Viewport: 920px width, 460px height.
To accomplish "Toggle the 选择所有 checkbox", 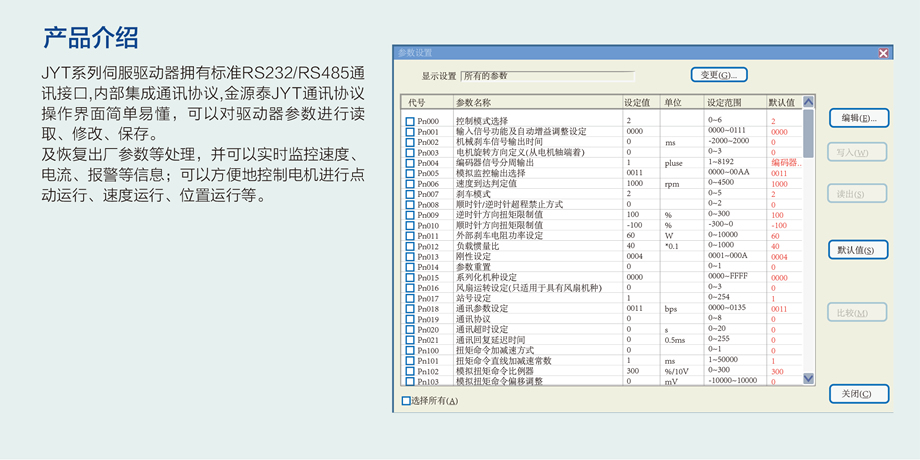I will click(406, 401).
